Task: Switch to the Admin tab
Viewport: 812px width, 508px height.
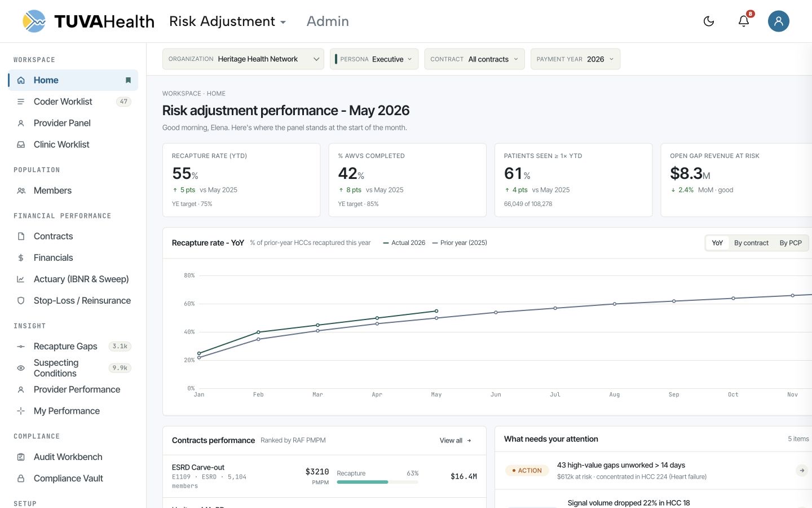Action: [x=328, y=21]
